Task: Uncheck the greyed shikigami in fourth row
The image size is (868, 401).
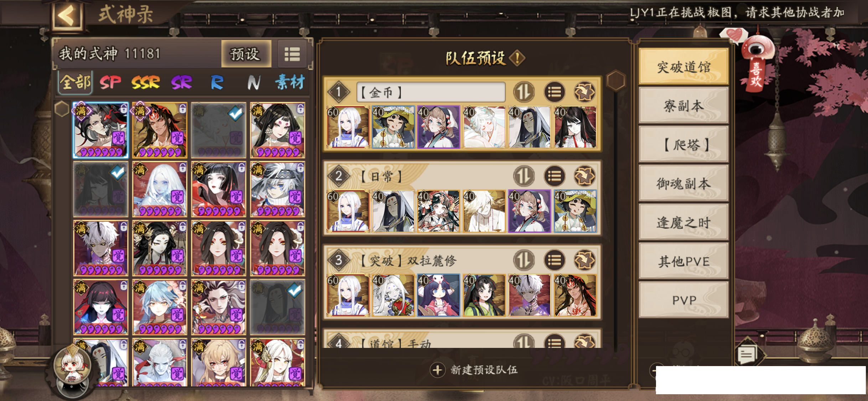Action: coord(277,307)
